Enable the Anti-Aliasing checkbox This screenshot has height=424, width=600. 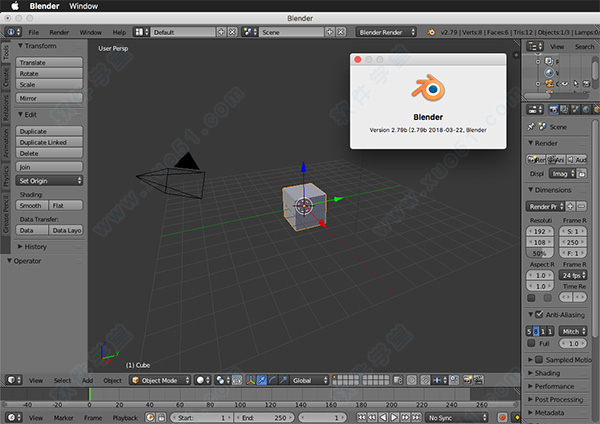[539, 314]
